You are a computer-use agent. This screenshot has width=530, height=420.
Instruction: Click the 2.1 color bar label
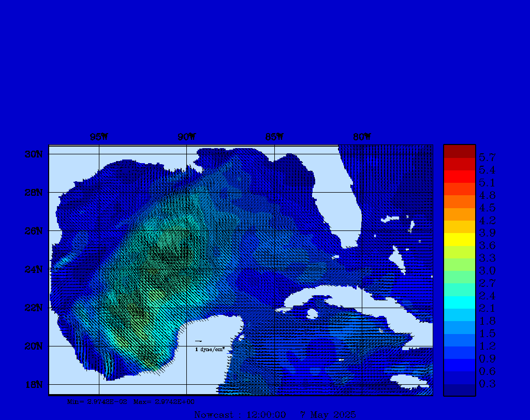point(487,309)
